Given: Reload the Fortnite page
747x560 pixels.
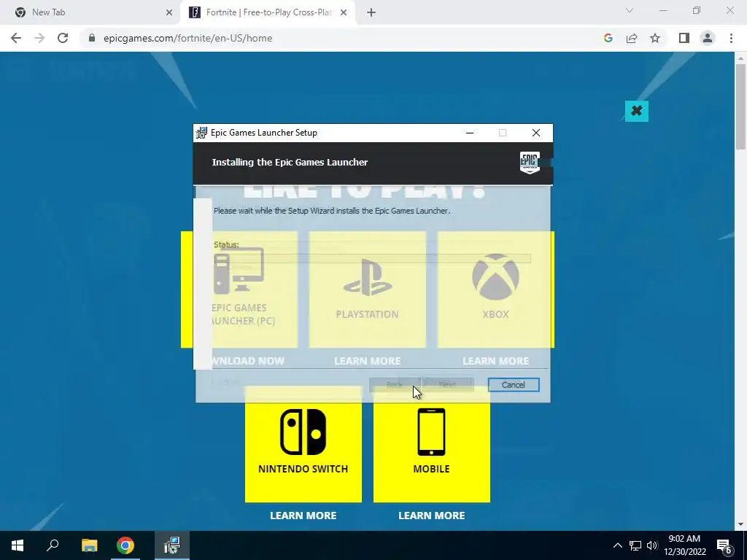Looking at the screenshot, I should (x=63, y=38).
